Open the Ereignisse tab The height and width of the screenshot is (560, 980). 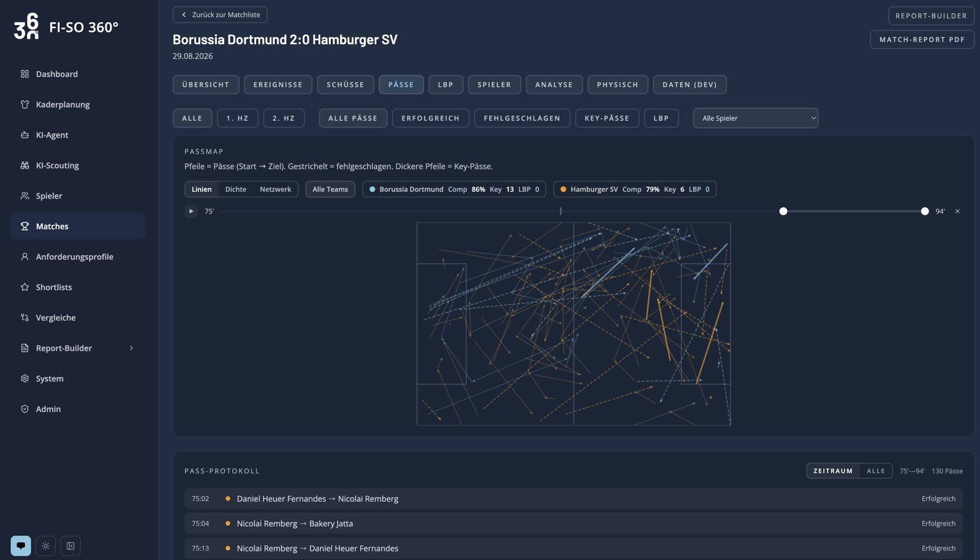coord(278,85)
